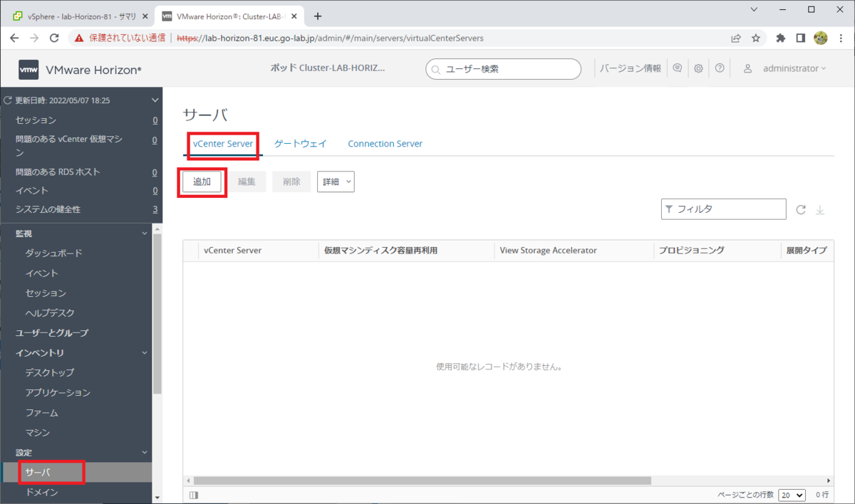Click the filter funnel icon
This screenshot has width=855, height=504.
pyautogui.click(x=669, y=209)
